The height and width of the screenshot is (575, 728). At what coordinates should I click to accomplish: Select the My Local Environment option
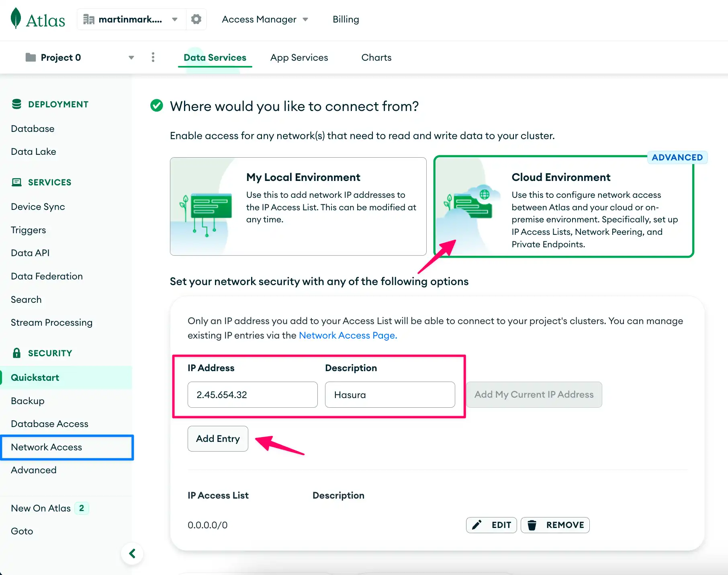(x=298, y=206)
